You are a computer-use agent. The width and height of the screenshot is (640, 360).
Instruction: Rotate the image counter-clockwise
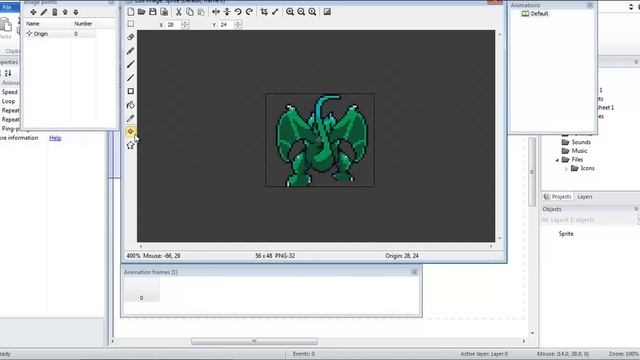tap(238, 12)
